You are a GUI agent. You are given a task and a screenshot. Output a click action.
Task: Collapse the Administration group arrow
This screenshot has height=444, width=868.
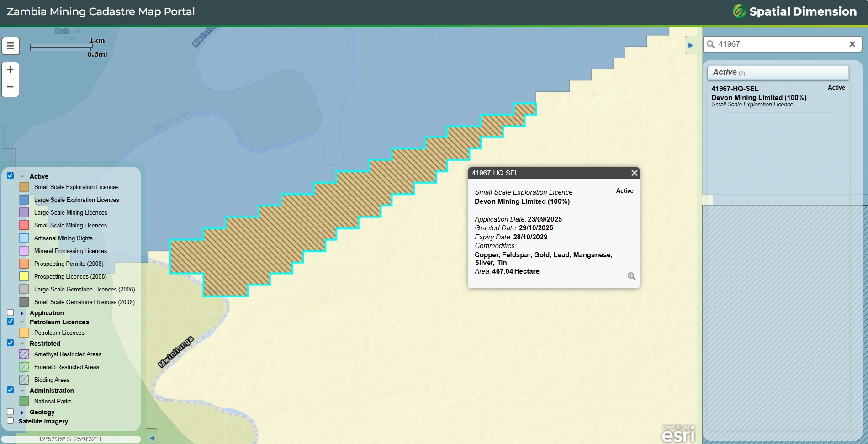[x=22, y=391]
